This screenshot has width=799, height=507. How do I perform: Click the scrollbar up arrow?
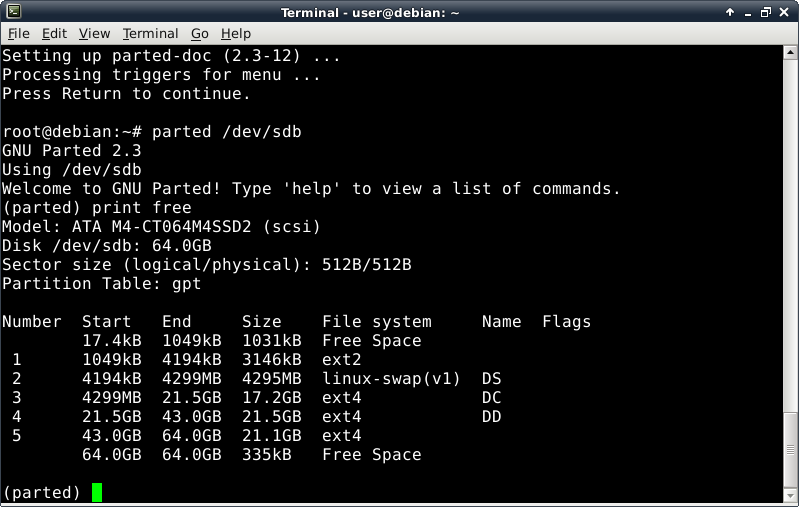790,53
